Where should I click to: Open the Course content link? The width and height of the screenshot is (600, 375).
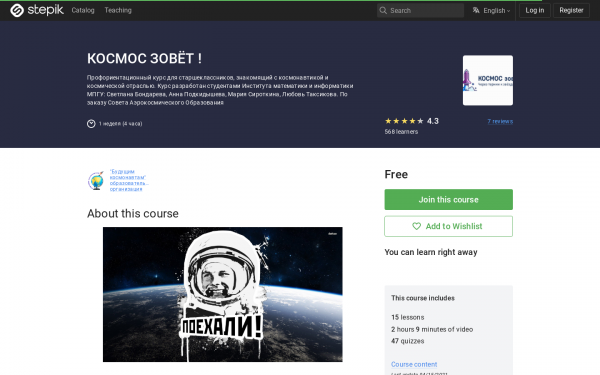coord(414,364)
